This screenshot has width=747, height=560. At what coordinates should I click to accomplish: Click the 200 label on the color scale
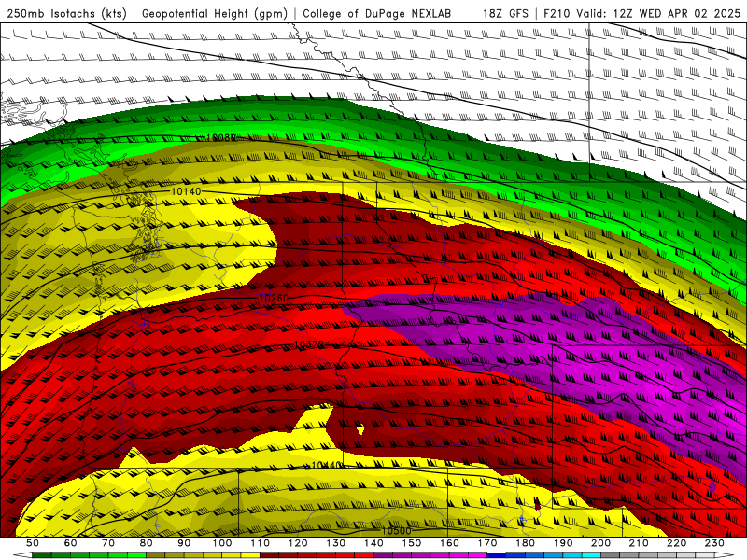[x=600, y=543]
